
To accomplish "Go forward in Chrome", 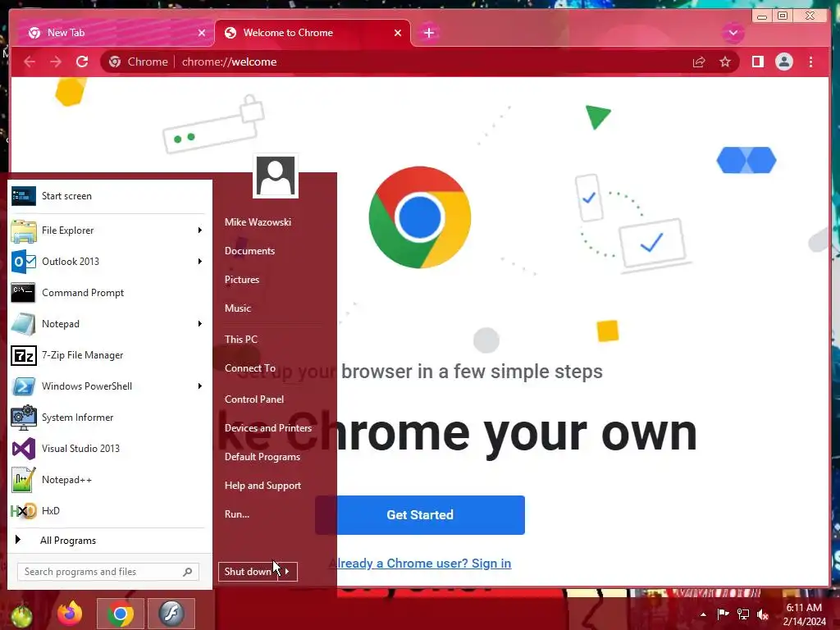I will pyautogui.click(x=56, y=62).
